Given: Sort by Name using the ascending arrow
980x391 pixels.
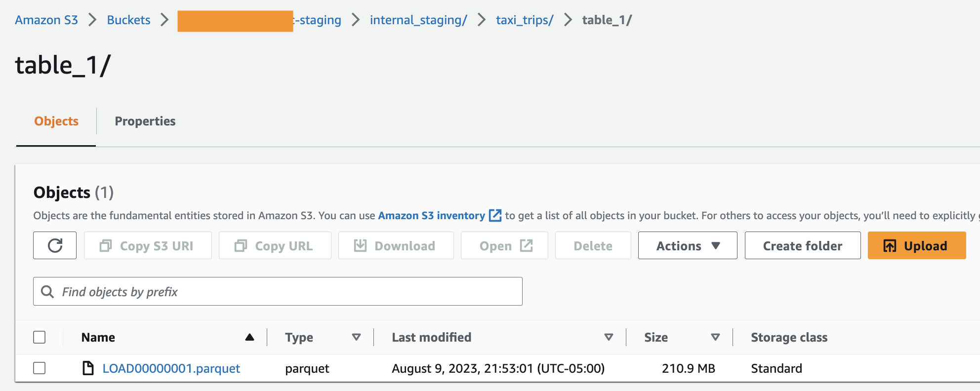Looking at the screenshot, I should 249,337.
